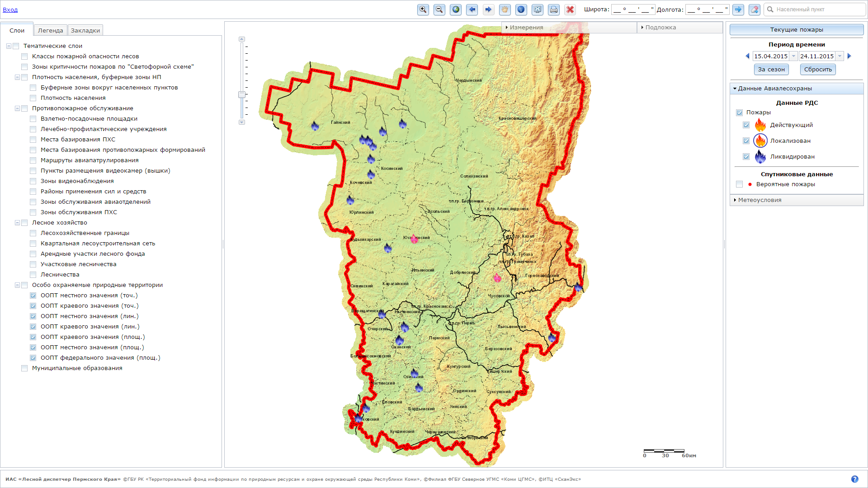Image resolution: width=868 pixels, height=488 pixels.
Task: Click the zoom slider up arrow
Action: click(242, 39)
